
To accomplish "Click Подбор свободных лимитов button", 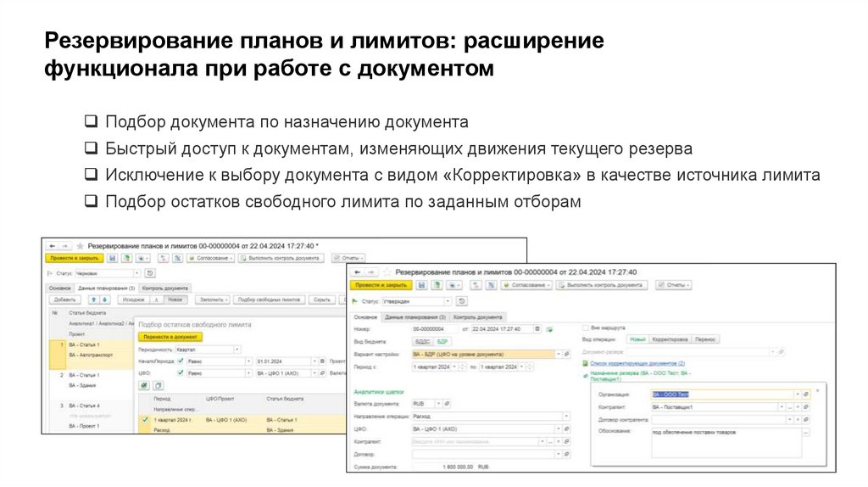I will point(269,299).
